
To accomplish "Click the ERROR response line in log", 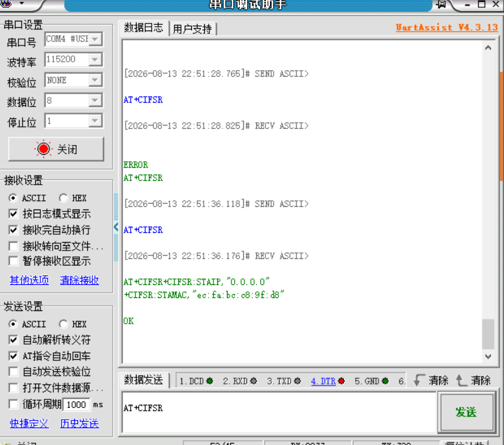I will click(x=136, y=165).
